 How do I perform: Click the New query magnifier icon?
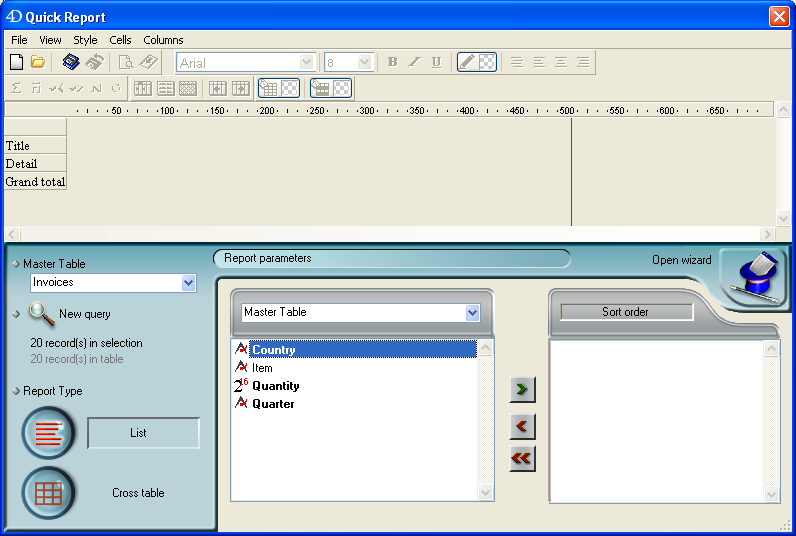click(x=41, y=314)
